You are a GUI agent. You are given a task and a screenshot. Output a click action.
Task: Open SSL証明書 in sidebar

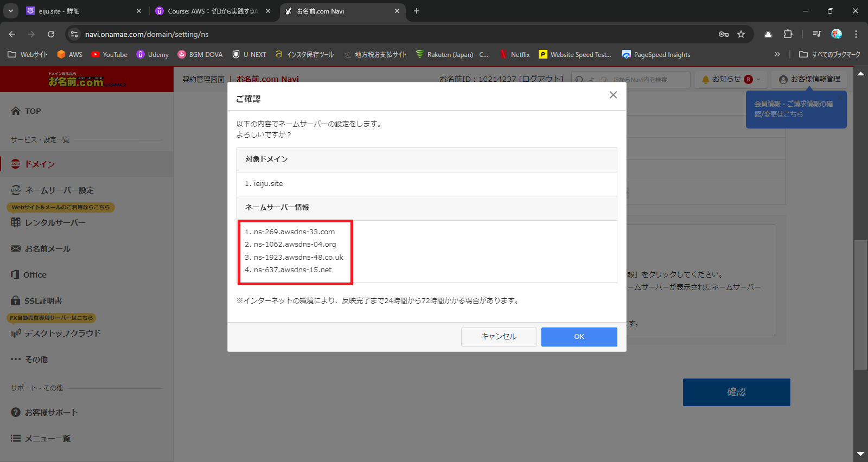tap(36, 301)
